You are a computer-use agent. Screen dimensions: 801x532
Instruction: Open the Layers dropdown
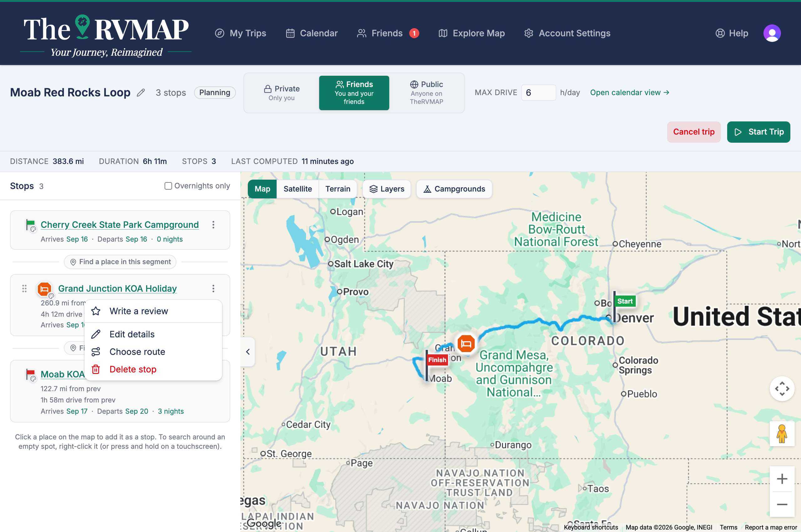387,189
